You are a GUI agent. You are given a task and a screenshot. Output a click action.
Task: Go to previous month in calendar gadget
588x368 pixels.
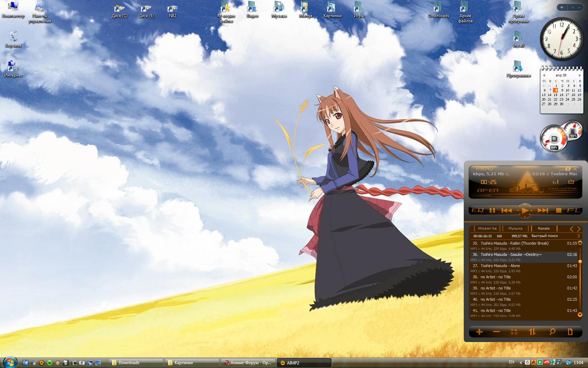pos(544,75)
